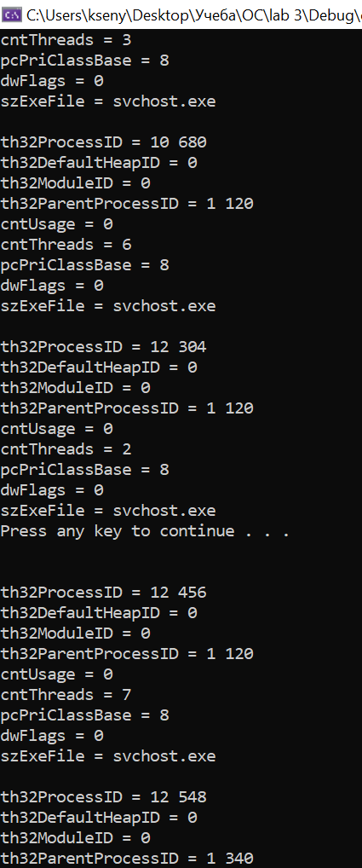Click the 'Press any key to continue' prompt
The image size is (362, 868).
click(x=145, y=531)
